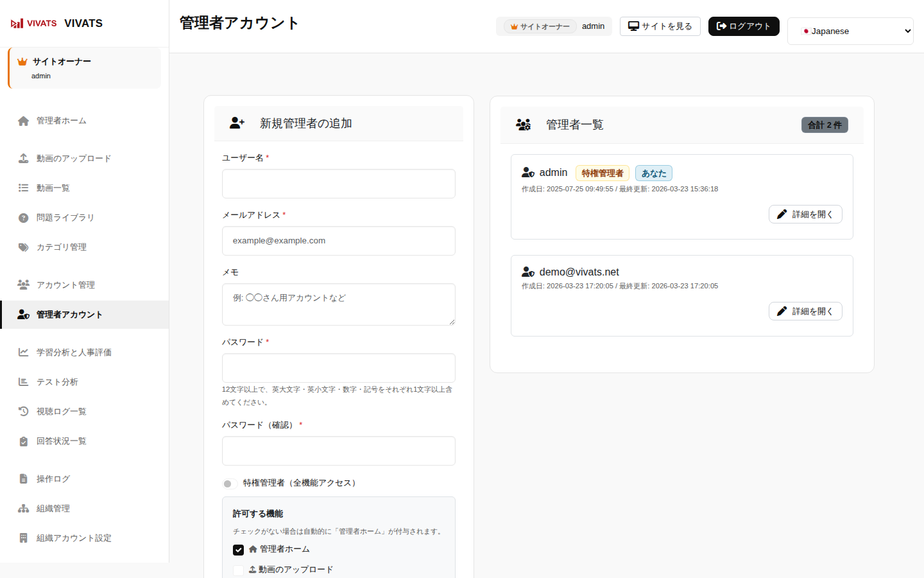Viewport: 924px width, 578px height.
Task: Click the 合計 2 件 count badge
Action: [825, 125]
